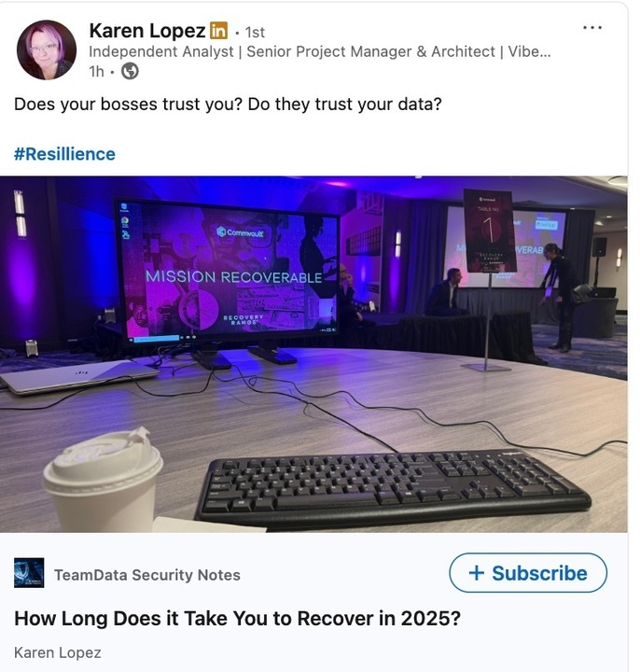
Task: Click the TeamData Security Notes logo
Action: tap(29, 572)
